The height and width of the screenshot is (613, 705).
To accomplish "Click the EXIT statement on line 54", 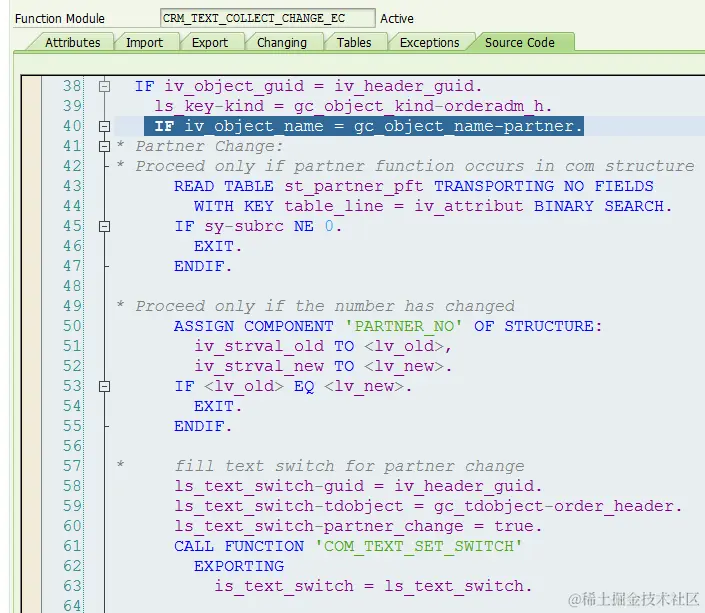I will [x=218, y=406].
